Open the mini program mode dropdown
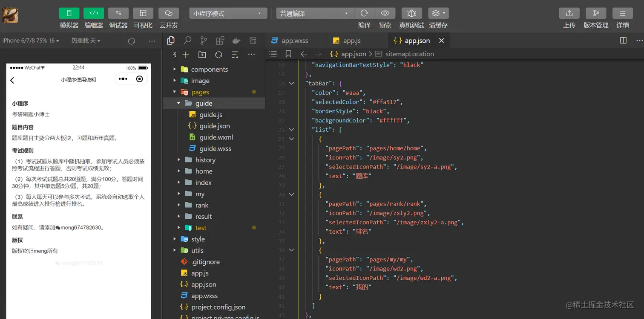Screen dimensions: 644x319 [228, 13]
